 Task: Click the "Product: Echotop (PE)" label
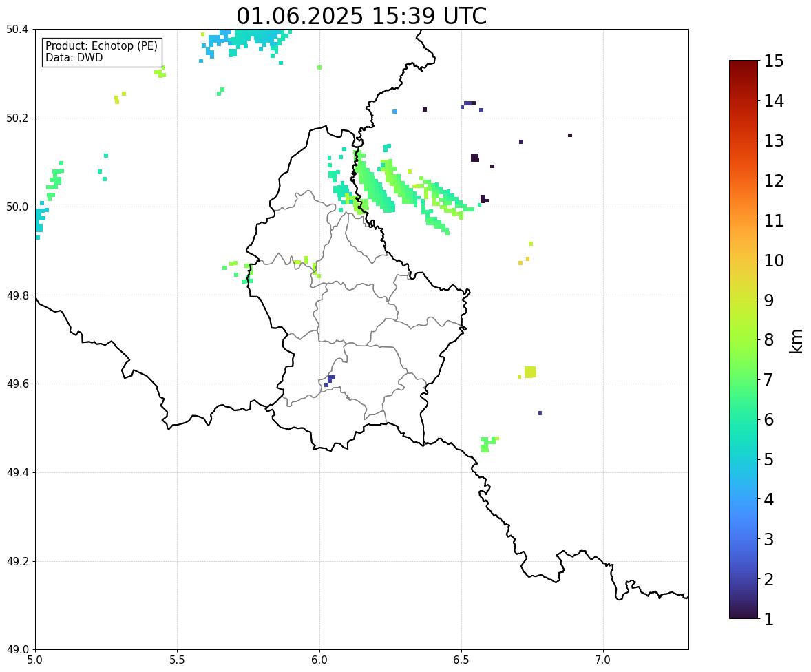[x=101, y=45]
